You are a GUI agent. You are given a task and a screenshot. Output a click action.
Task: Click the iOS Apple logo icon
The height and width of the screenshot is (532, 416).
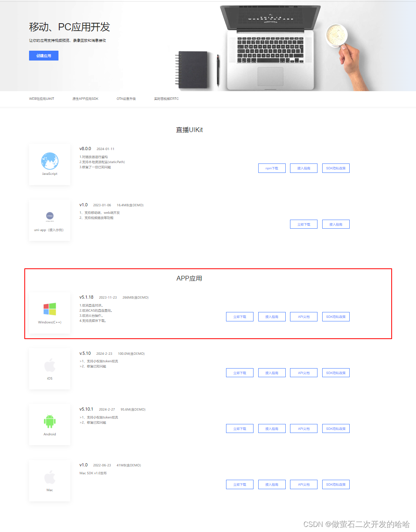pos(50,365)
